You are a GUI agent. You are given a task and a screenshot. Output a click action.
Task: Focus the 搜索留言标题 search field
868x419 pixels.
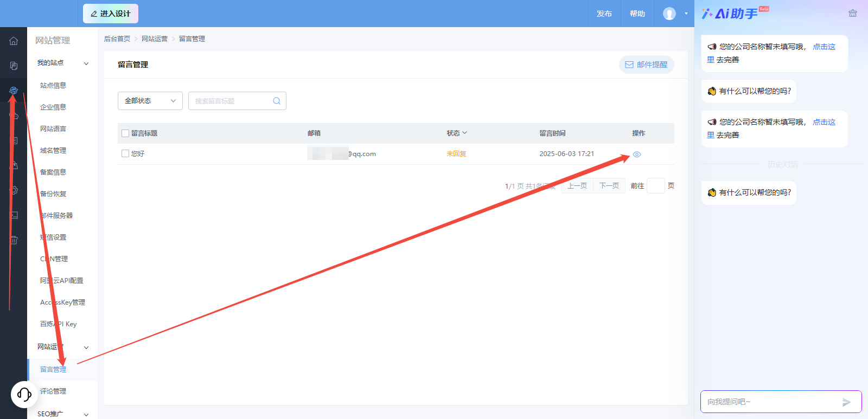pos(237,101)
